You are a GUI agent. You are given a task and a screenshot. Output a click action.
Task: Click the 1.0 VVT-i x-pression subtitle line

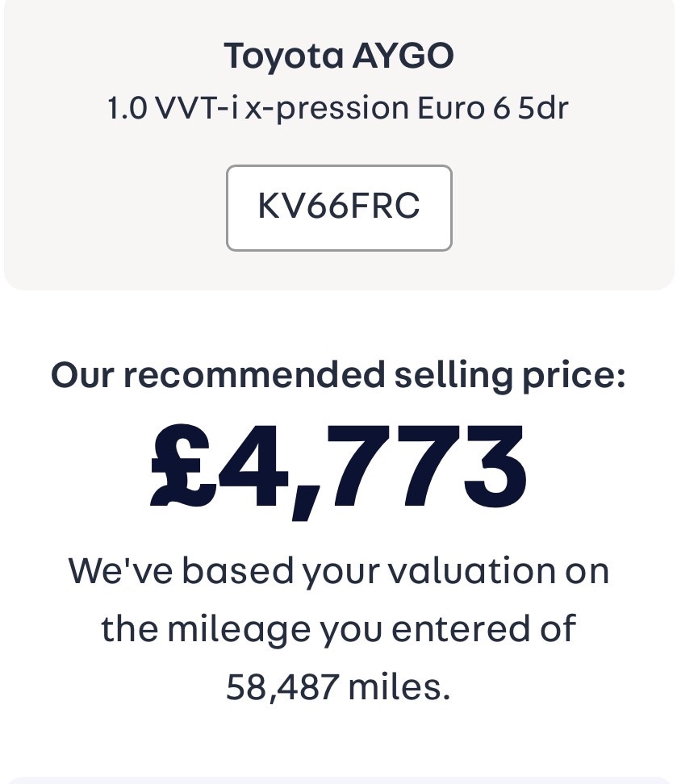click(339, 107)
